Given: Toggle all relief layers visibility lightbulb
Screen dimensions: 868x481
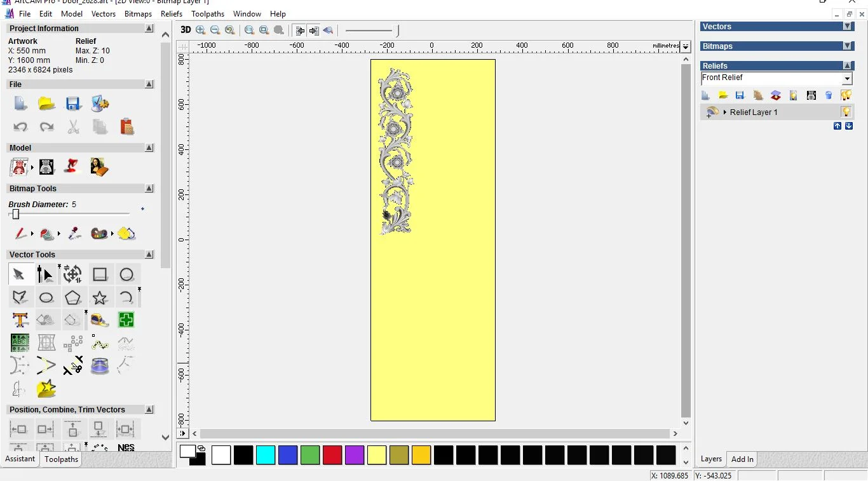Looking at the screenshot, I should click(846, 95).
